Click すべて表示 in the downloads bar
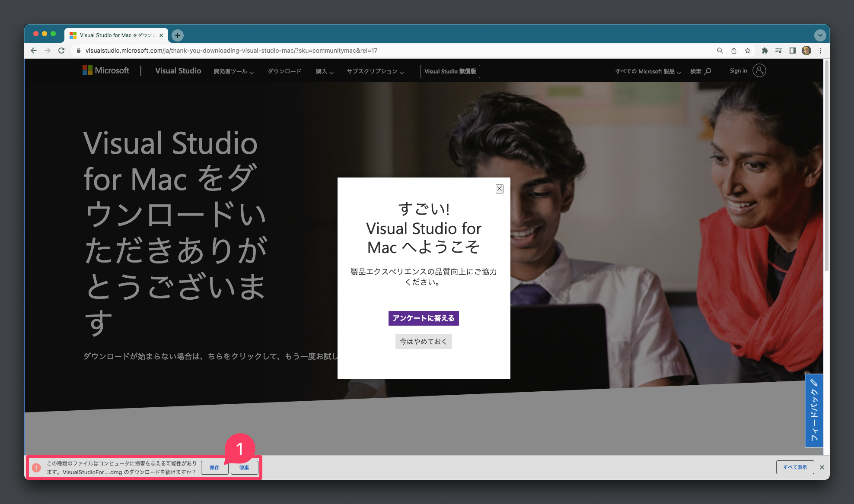The height and width of the screenshot is (504, 854). (x=795, y=467)
